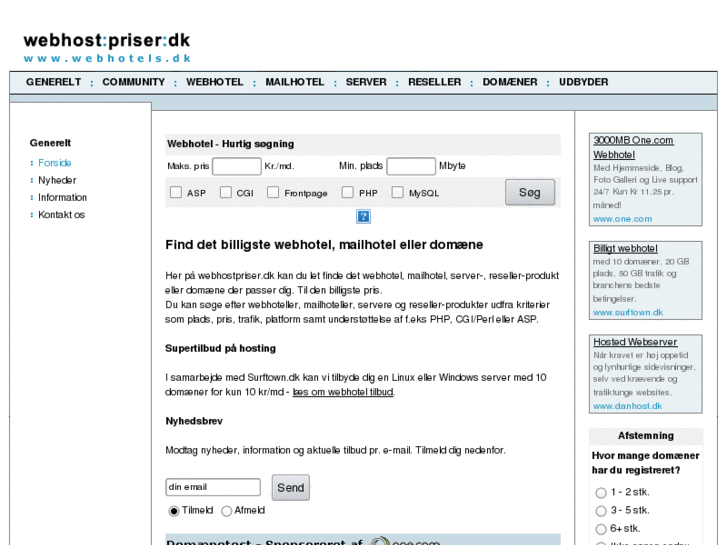Follow the 'læs om webhotel tilbud' link
This screenshot has height=545, width=727.
click(343, 392)
